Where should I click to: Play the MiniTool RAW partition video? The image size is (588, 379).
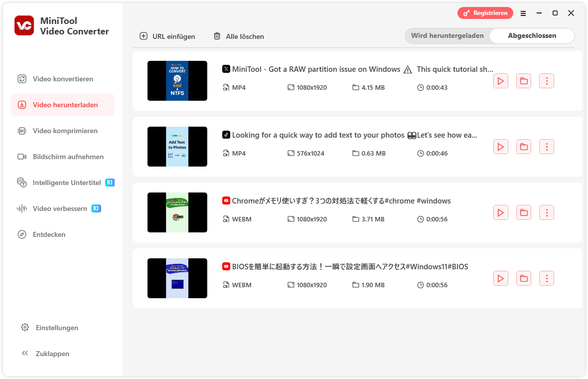501,81
